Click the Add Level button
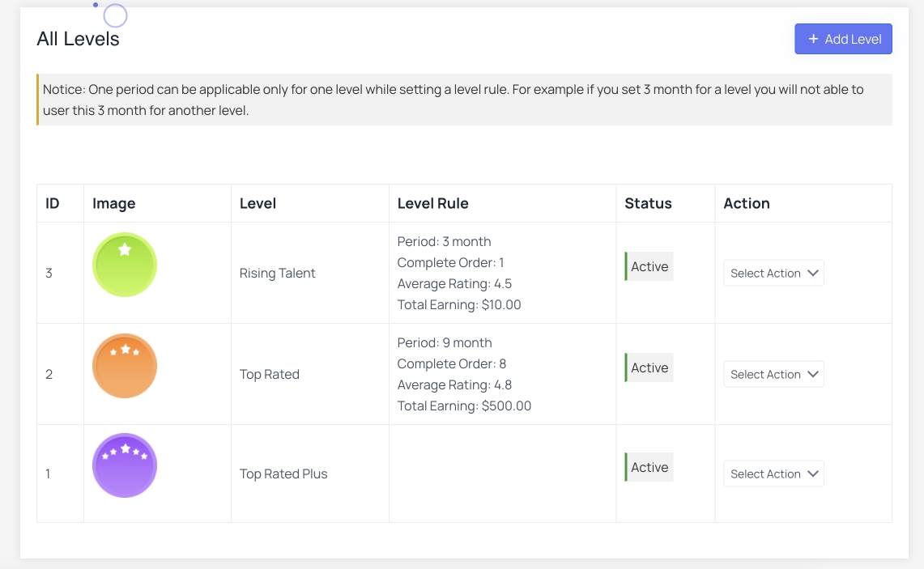Viewport: 924px width, 569px height. (x=843, y=38)
